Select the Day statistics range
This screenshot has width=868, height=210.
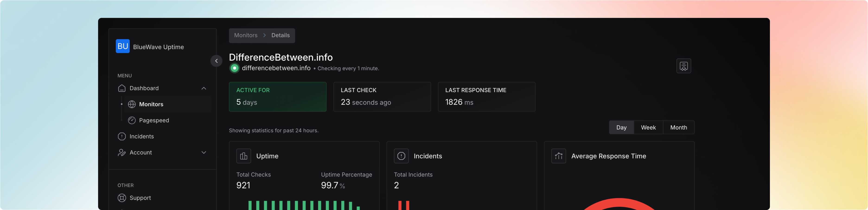click(x=621, y=128)
